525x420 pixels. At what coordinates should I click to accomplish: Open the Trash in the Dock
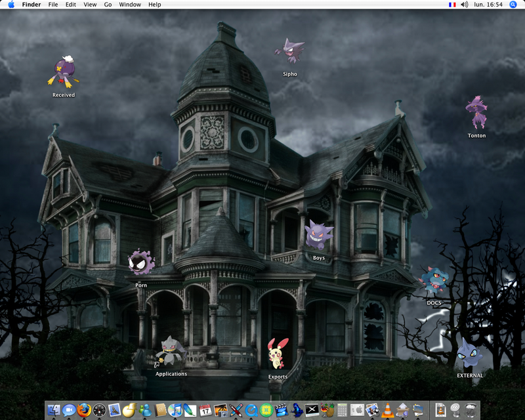(x=471, y=410)
